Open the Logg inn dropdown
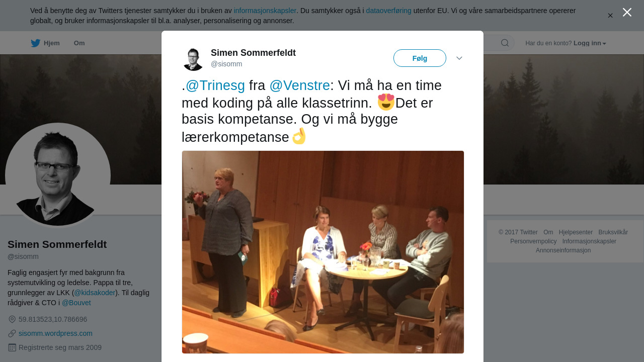644x362 pixels. (x=590, y=43)
